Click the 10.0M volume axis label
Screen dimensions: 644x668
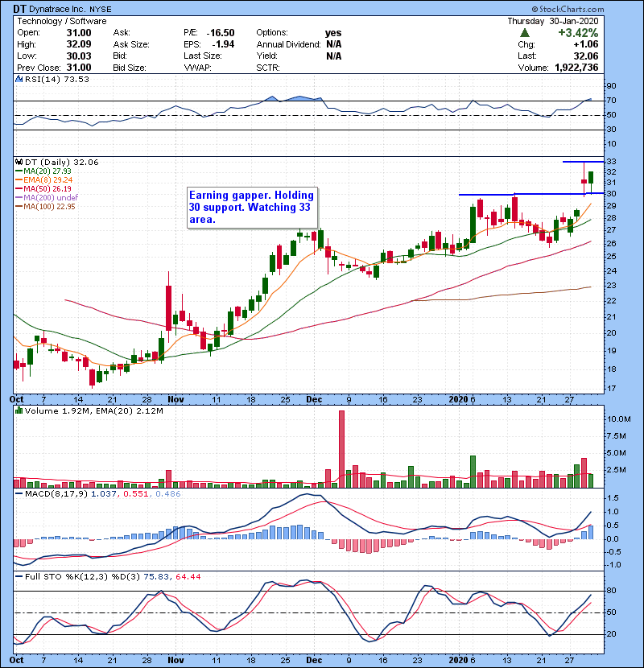point(618,419)
